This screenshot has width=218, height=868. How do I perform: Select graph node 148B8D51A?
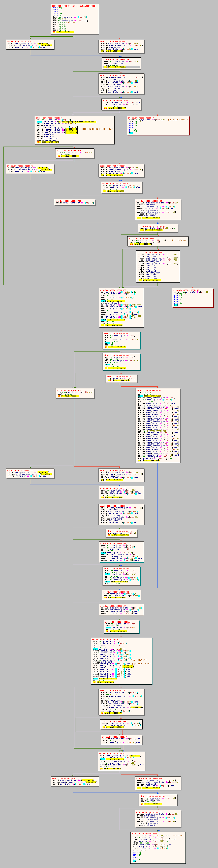tap(121, 104)
